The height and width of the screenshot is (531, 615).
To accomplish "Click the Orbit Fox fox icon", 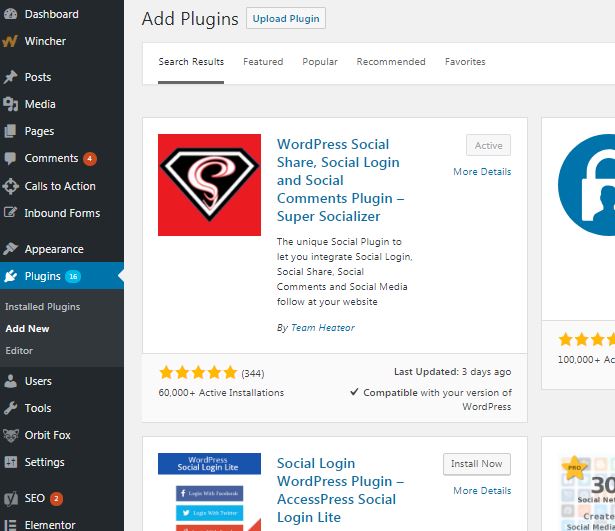I will coord(11,435).
